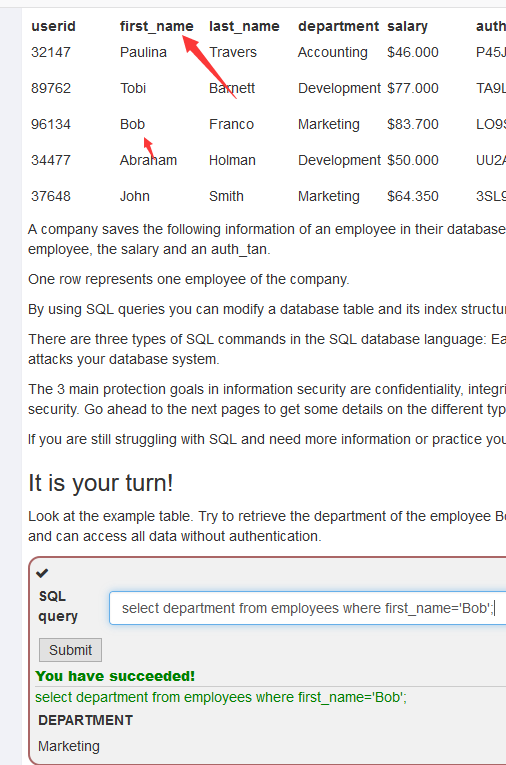Image resolution: width=506 pixels, height=765 pixels.
Task: Click Bob's Marketing department cell
Action: tap(329, 124)
